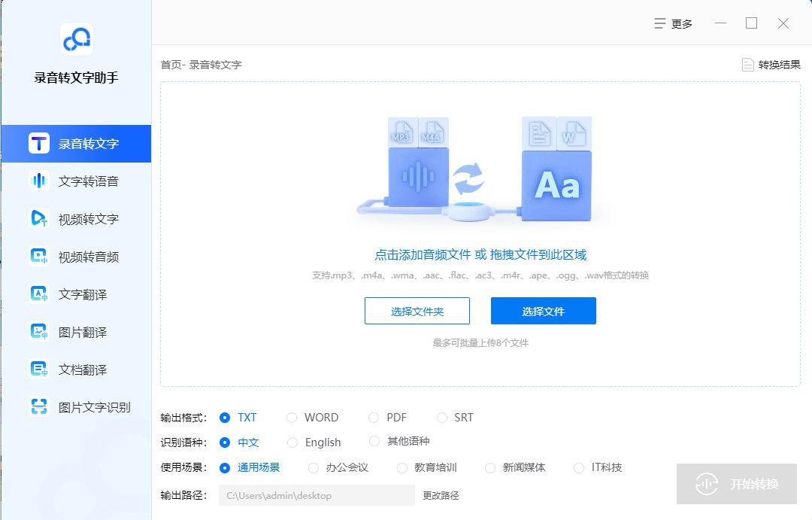
Task: Select 通用场景 usage scenario
Action: 249,467
